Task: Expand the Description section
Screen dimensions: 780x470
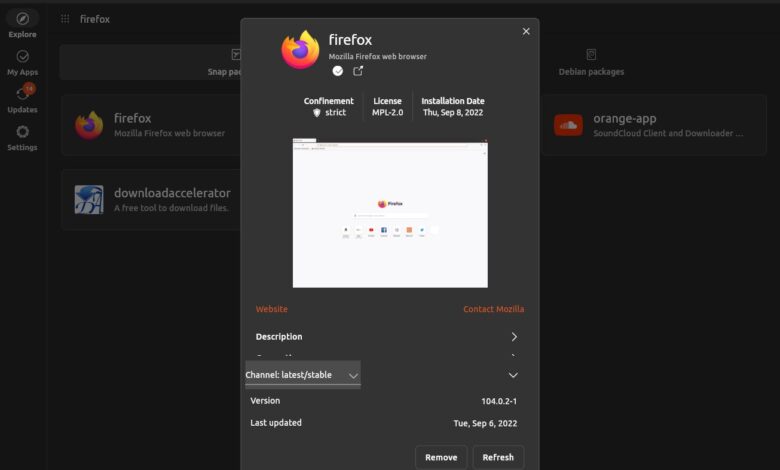Action: [386, 337]
